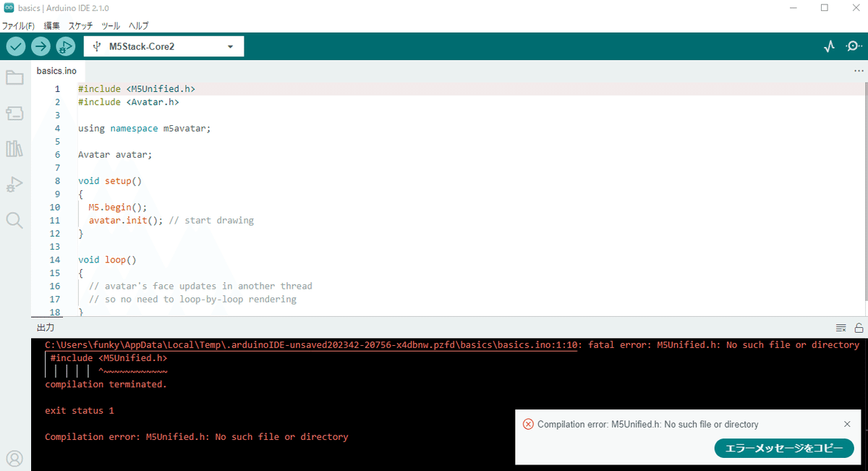Click the Upload arrow button
This screenshot has width=868, height=471.
(x=41, y=46)
